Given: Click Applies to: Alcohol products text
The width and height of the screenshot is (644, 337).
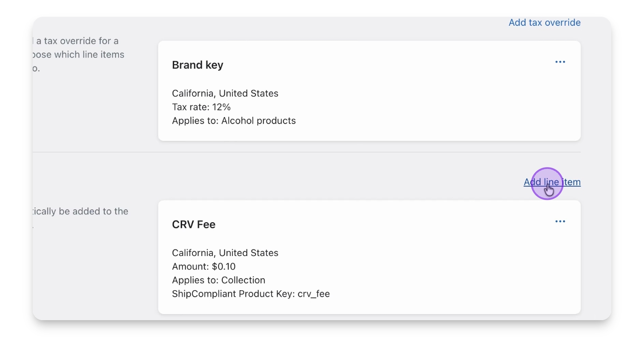Looking at the screenshot, I should [x=234, y=121].
